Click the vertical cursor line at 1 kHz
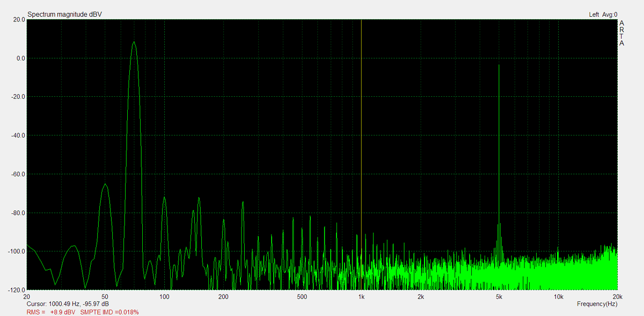 pos(361,134)
